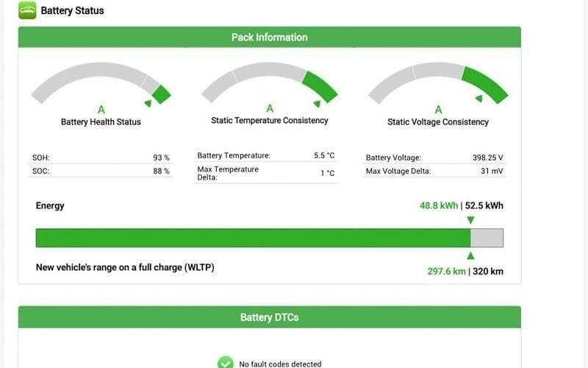Select the Pack Information header

269,38
